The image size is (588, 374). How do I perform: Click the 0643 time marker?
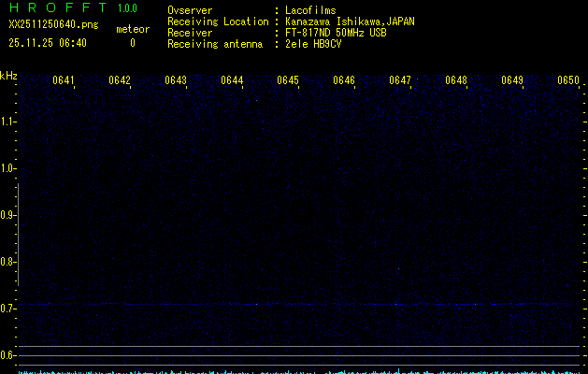click(x=176, y=80)
